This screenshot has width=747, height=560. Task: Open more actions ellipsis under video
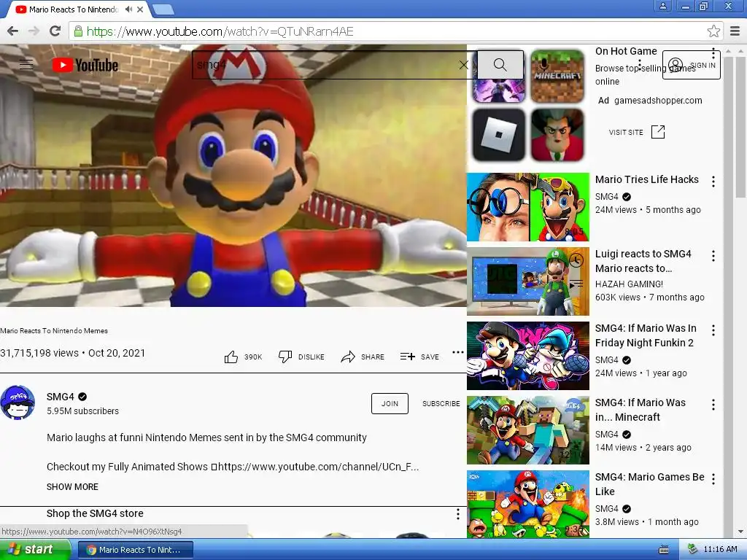(458, 352)
